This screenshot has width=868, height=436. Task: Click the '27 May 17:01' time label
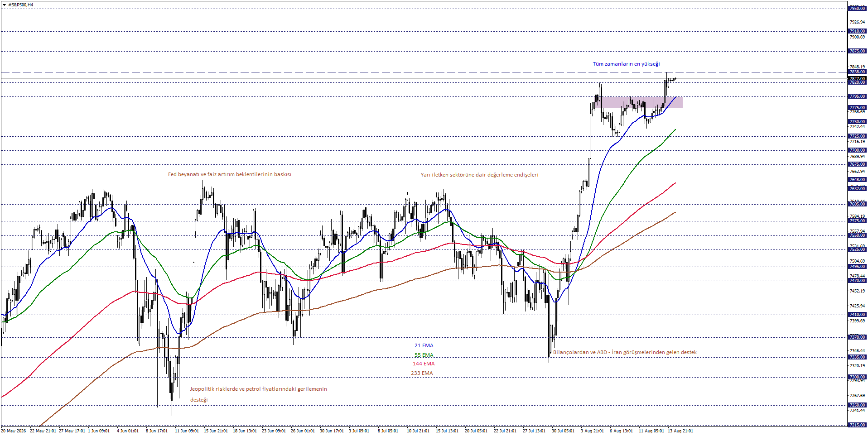(x=72, y=431)
